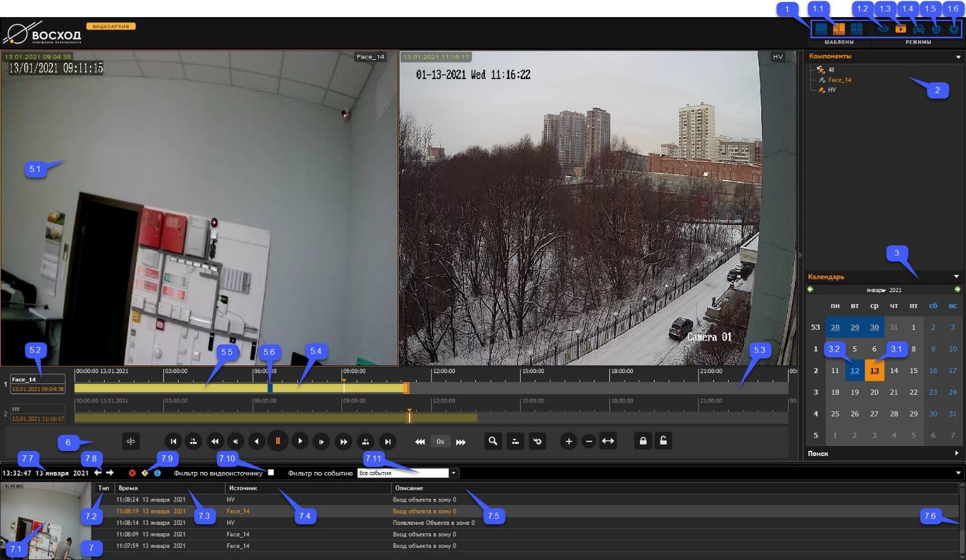
Task: Pause playback with the orange pause button
Action: [278, 441]
